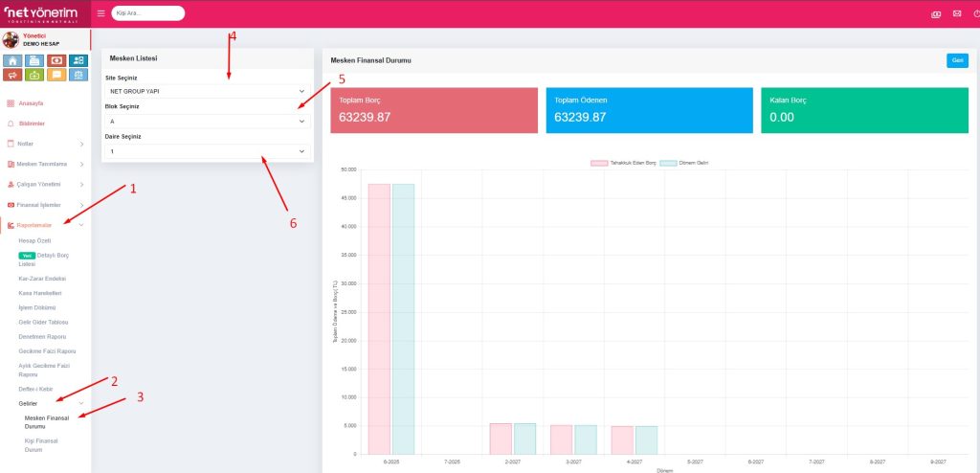Click the blue balance scale shortcut icon
The image size is (980, 473).
(x=79, y=75)
